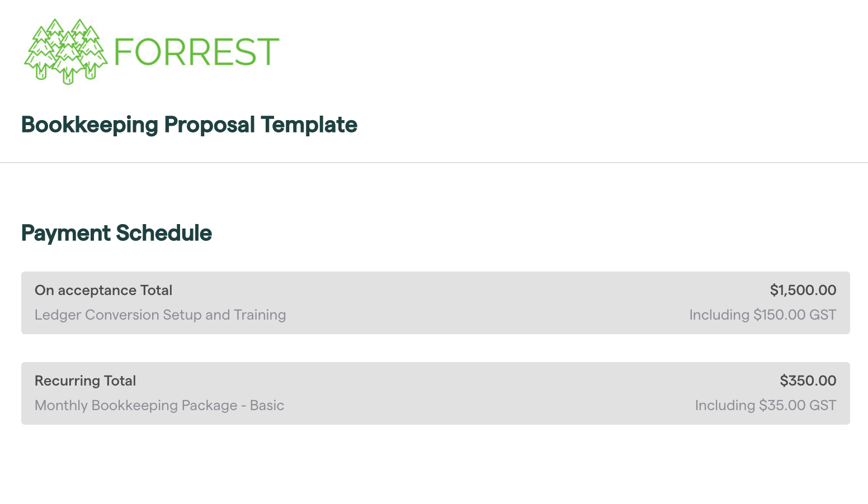The width and height of the screenshot is (868, 504).
Task: Select the word Bookkeeping in the page title
Action: click(89, 125)
